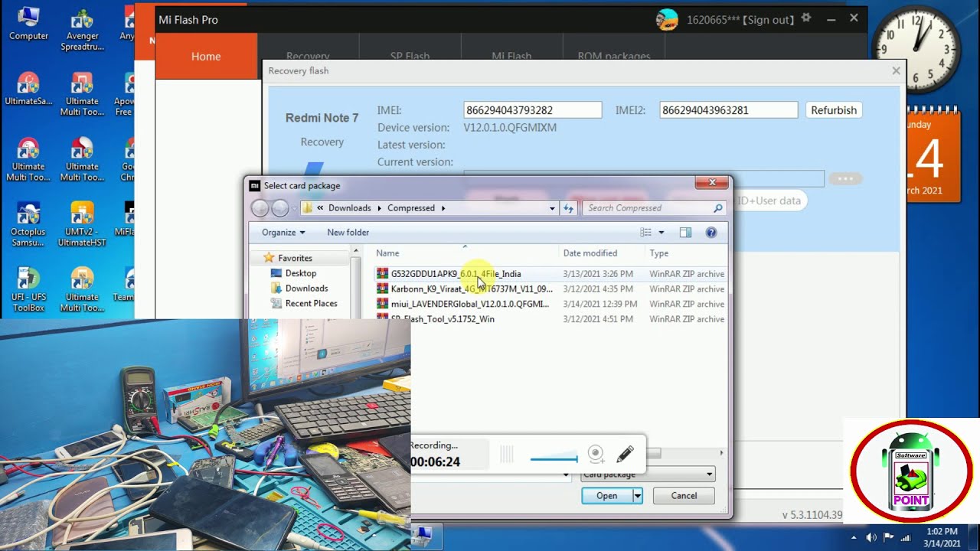Go back in the file dialog

(260, 208)
